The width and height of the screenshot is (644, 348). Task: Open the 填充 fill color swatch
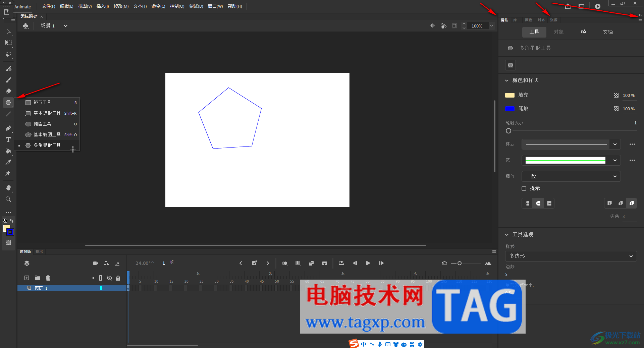pos(510,95)
